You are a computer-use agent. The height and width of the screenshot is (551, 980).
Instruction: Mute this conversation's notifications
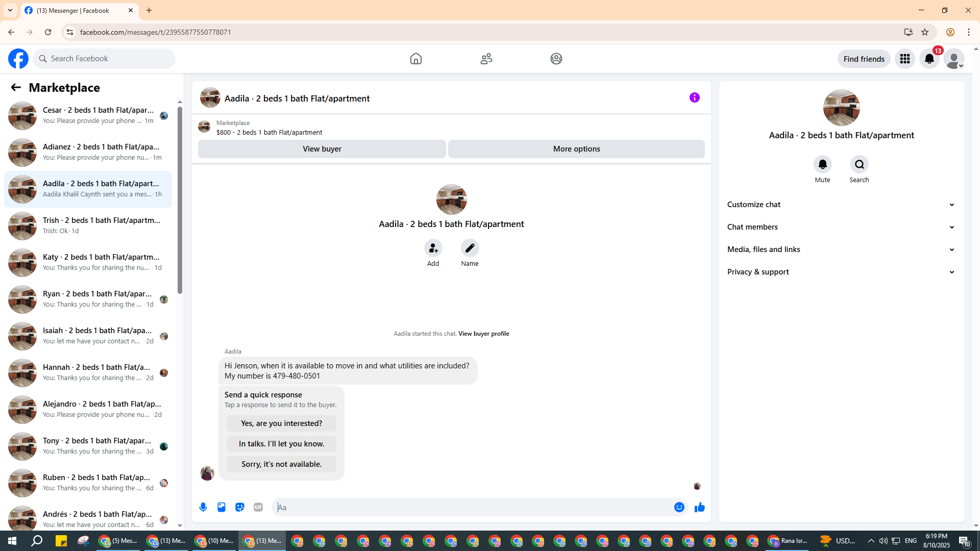coord(822,164)
